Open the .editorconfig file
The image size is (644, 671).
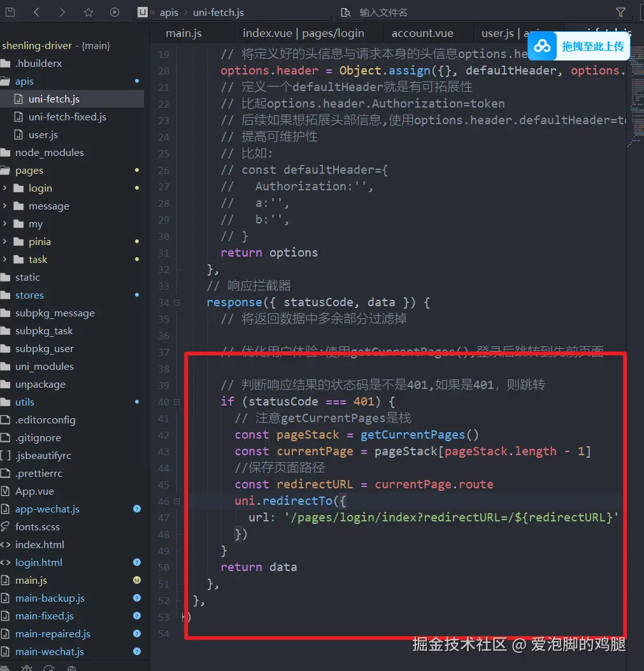(45, 420)
